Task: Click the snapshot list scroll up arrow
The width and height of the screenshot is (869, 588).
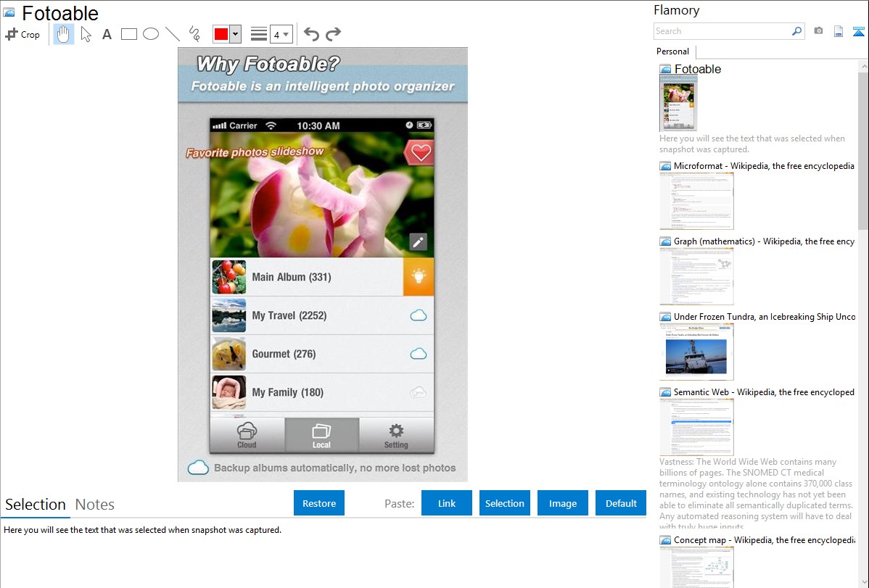Action: coord(864,66)
